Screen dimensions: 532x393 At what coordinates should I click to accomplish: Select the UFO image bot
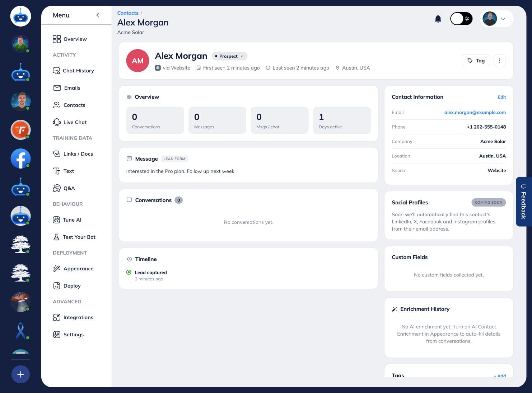20,302
